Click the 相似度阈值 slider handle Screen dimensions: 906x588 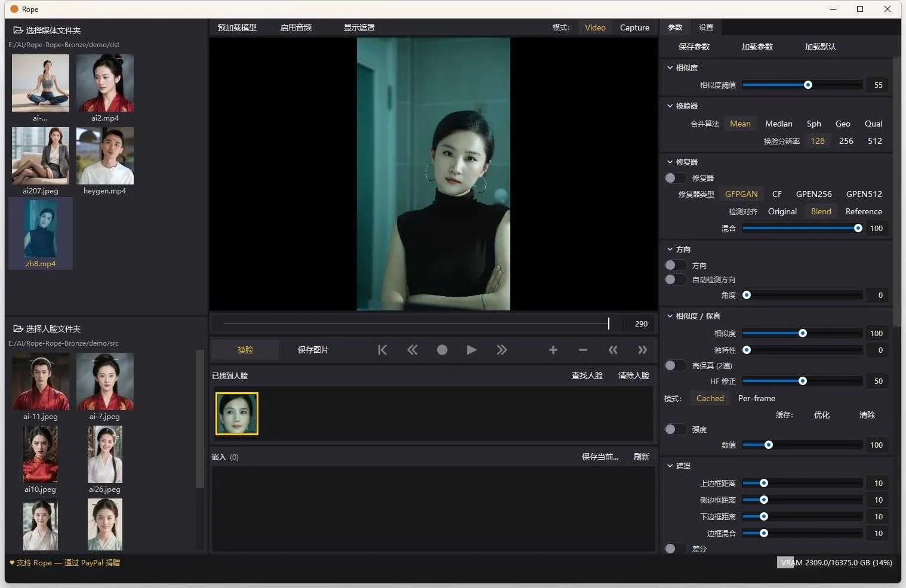click(808, 85)
